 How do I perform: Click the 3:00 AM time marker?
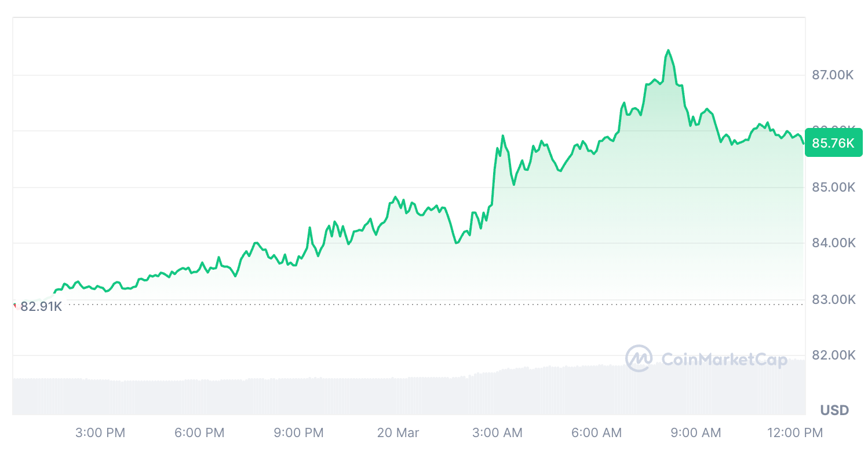coord(497,432)
